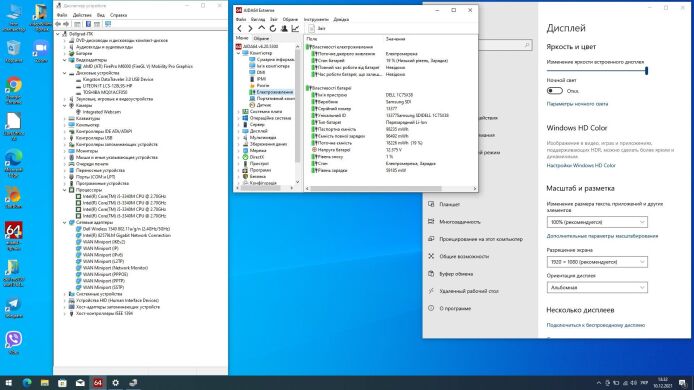Expand Батареи node in Device Manager
The height and width of the screenshot is (390, 694).
point(65,53)
